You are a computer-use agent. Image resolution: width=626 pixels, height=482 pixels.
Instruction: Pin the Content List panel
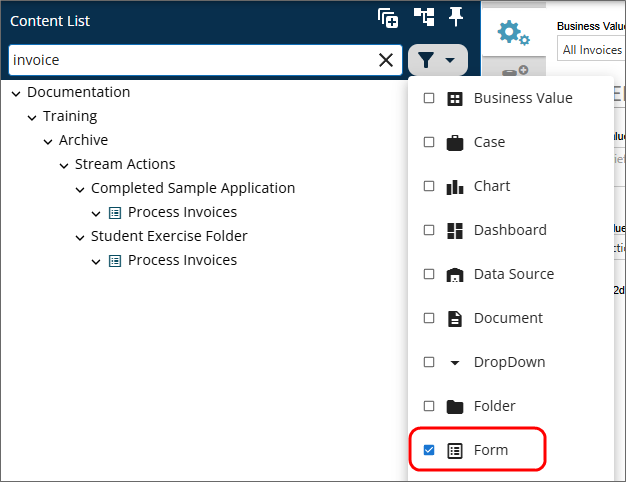(x=456, y=17)
